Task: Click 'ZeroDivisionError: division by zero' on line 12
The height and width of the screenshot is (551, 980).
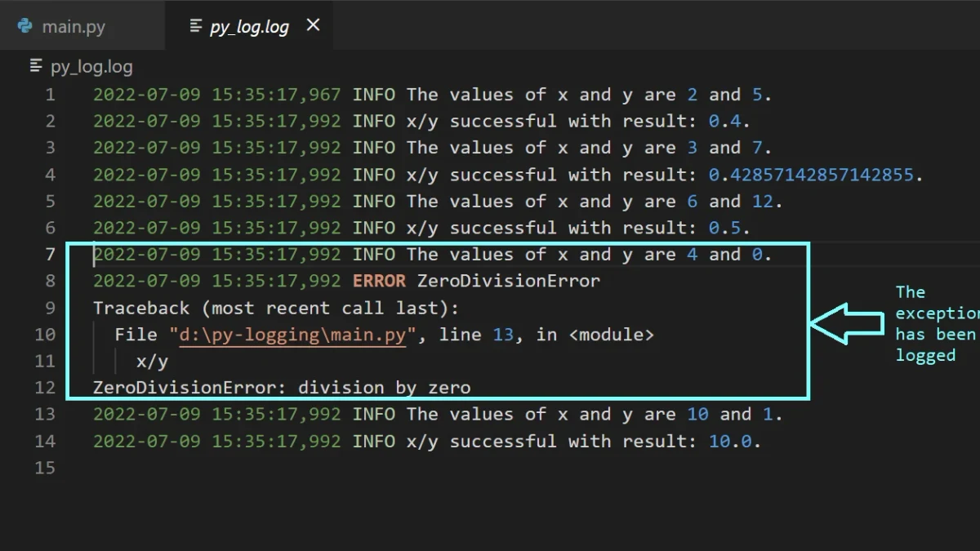Action: coord(282,388)
